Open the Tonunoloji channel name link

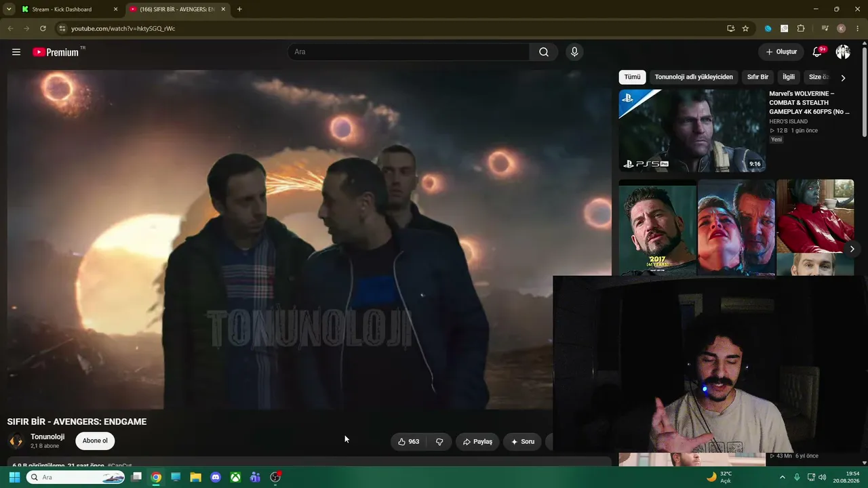(x=47, y=437)
